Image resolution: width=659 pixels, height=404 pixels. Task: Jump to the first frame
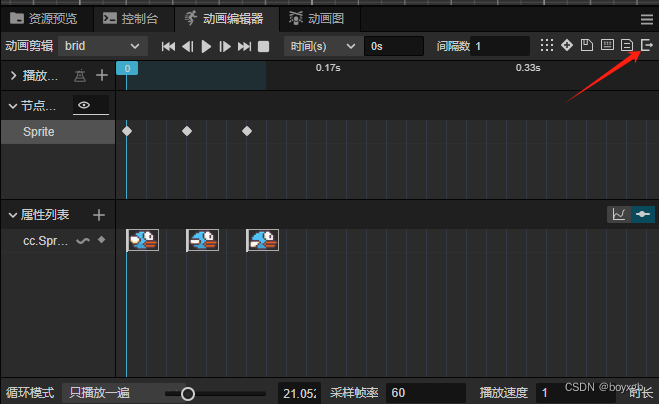(168, 46)
